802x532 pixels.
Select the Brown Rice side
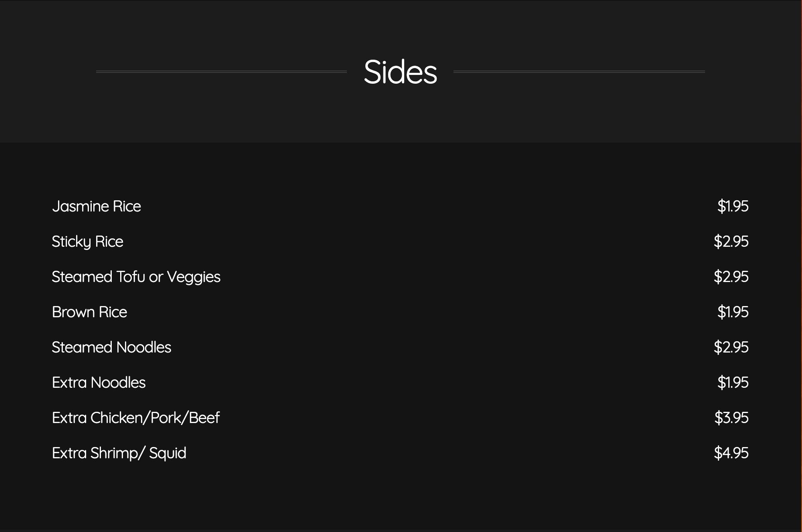pos(89,312)
